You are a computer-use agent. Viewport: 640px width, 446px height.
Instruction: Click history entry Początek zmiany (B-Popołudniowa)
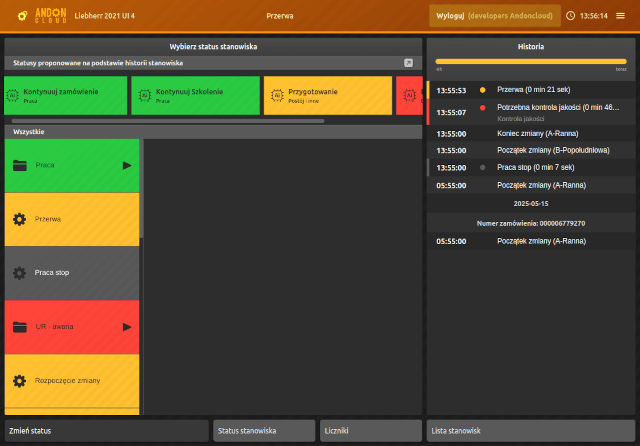531,151
